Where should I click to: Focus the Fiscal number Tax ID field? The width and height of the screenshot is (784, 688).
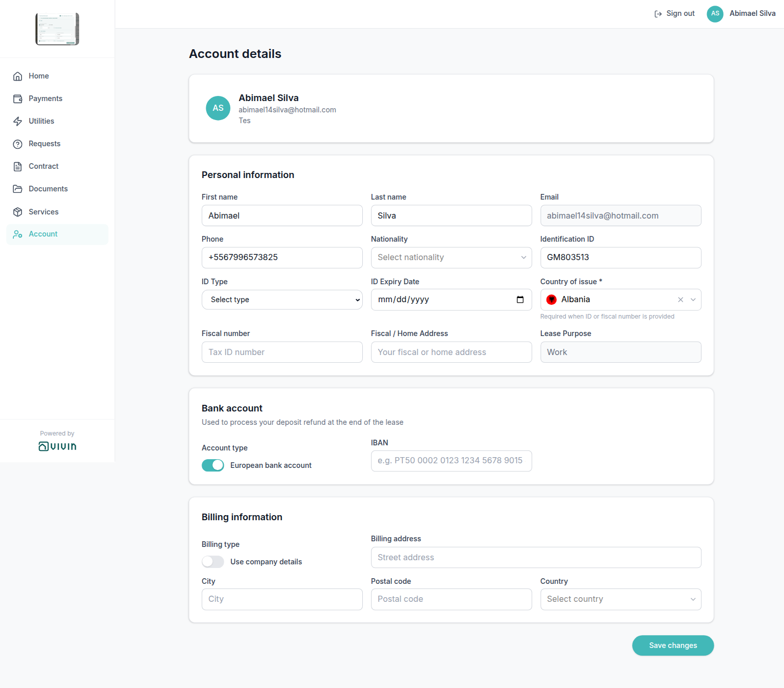(282, 352)
